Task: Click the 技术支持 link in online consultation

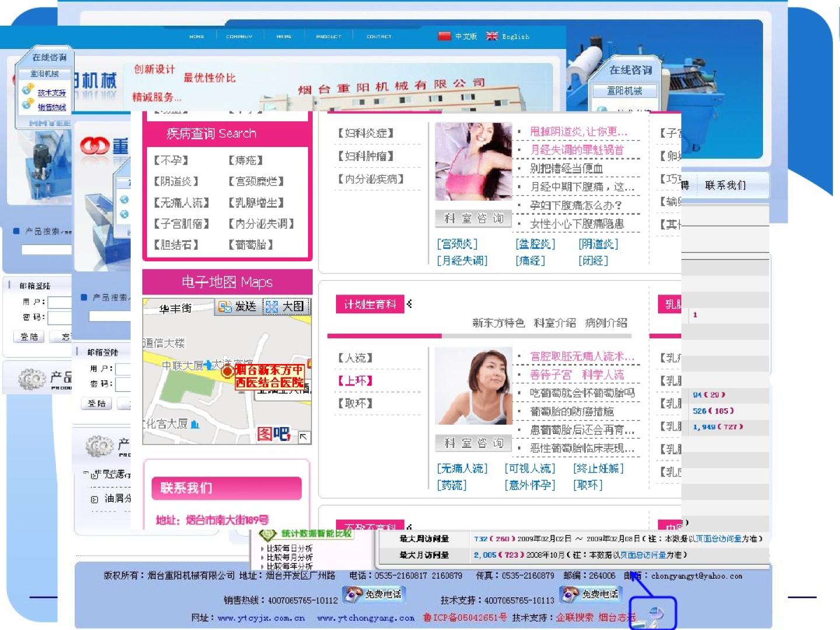Action: pyautogui.click(x=51, y=93)
